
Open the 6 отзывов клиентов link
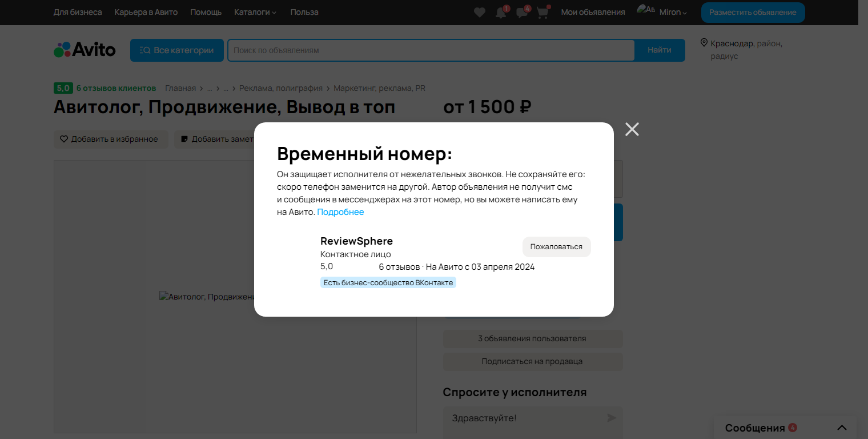pos(116,88)
